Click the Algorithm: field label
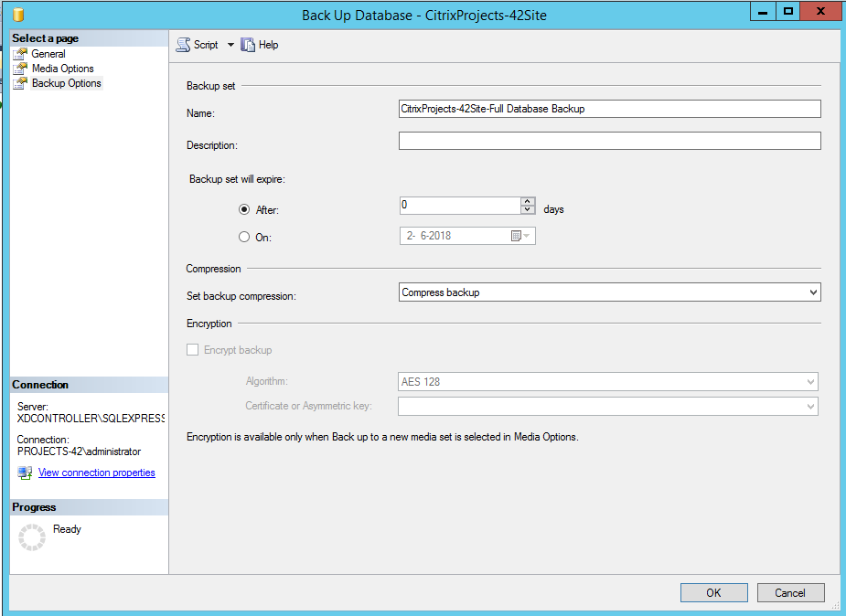Screen dimensions: 846x616 (266, 381)
